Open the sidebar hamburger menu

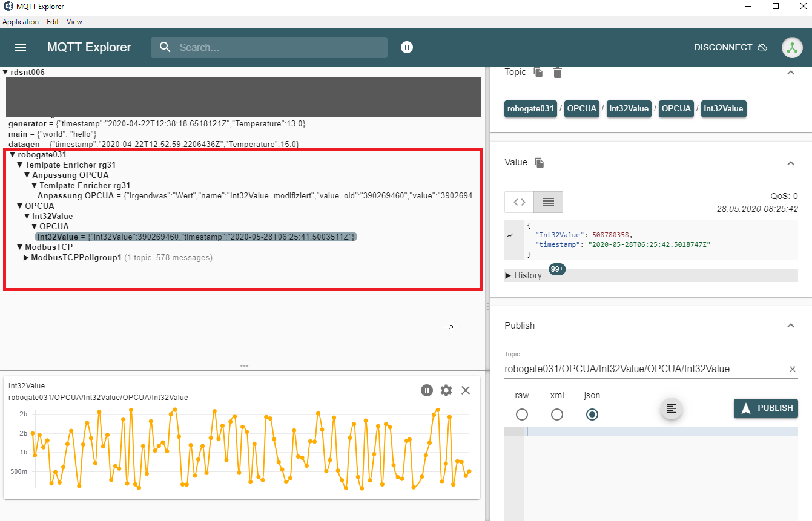tap(20, 47)
